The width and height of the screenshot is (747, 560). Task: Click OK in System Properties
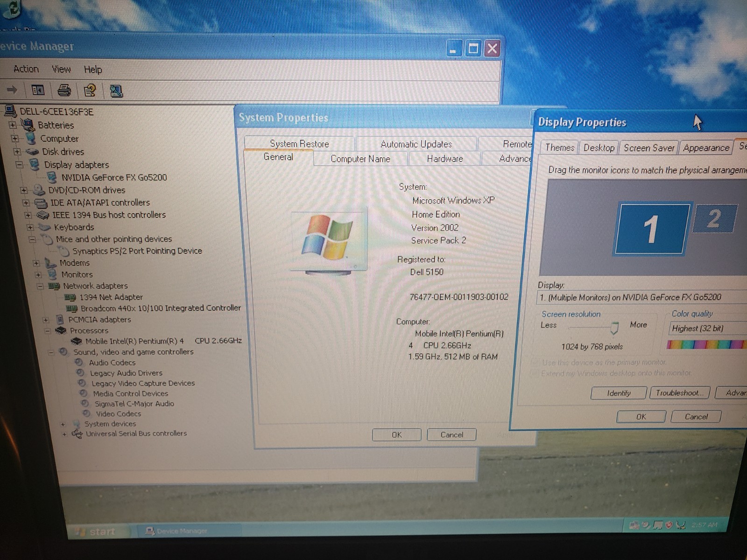(396, 435)
